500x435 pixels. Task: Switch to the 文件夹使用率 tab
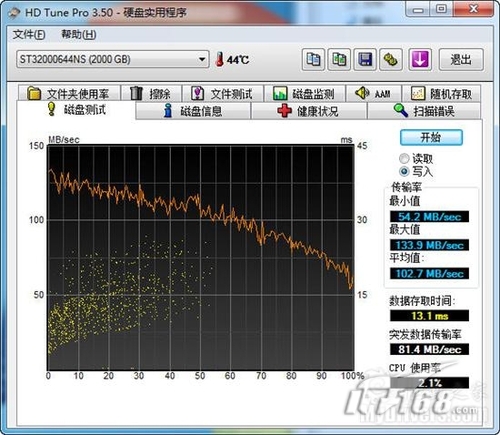pyautogui.click(x=69, y=94)
